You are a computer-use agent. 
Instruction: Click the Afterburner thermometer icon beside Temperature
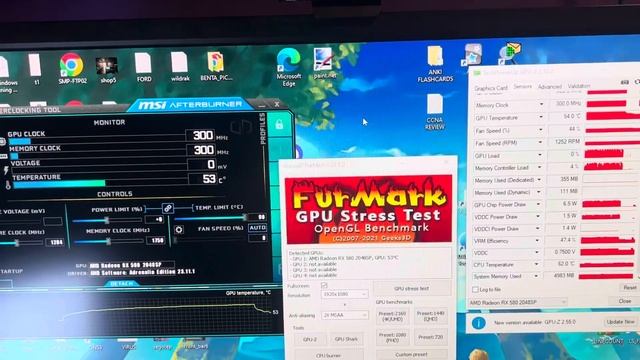[8, 185]
